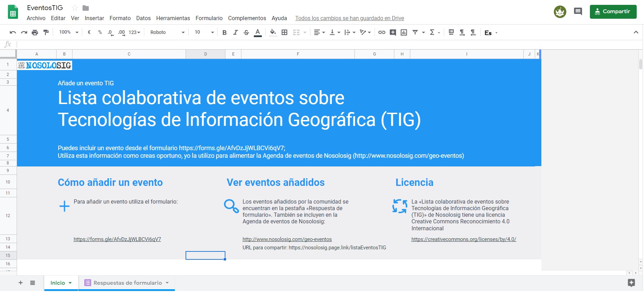
Task: Set left-to-right paragraph direction
Action: [x=462, y=32]
